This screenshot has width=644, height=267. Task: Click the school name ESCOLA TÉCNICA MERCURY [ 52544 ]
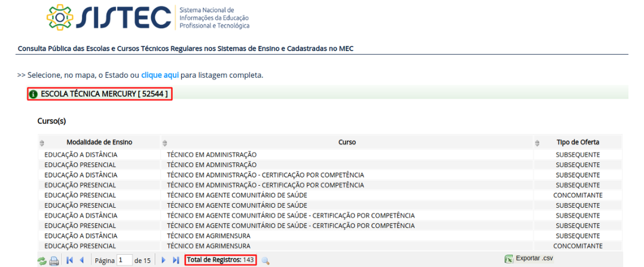tap(104, 95)
